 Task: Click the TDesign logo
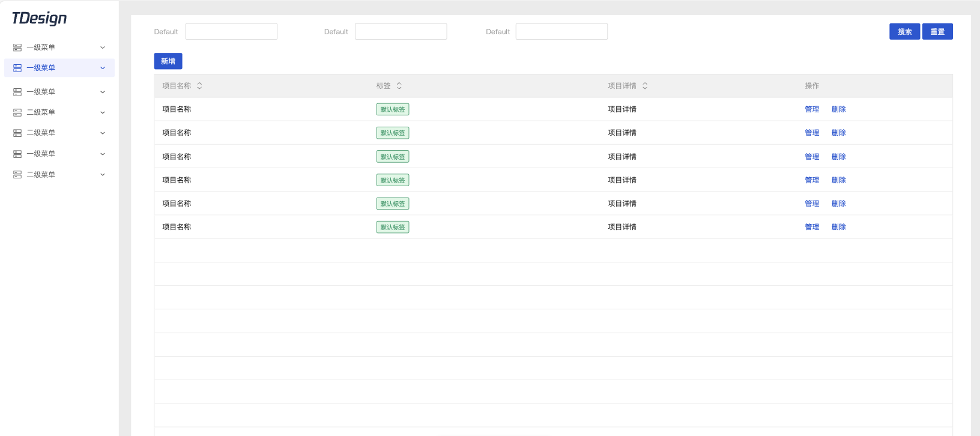pyautogui.click(x=39, y=19)
